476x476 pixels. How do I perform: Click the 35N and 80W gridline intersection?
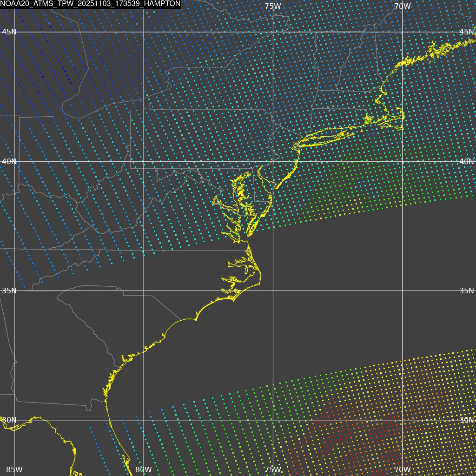pyautogui.click(x=144, y=291)
